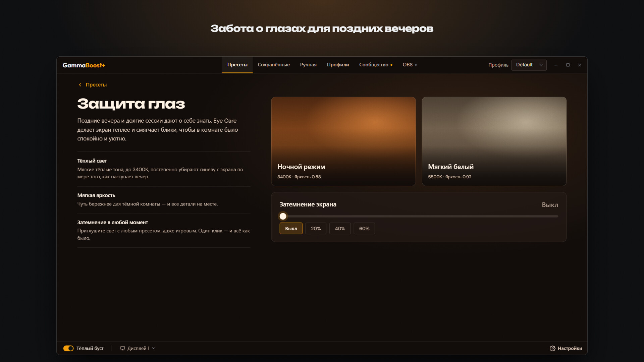Switch to the OBS tab
The height and width of the screenshot is (362, 644).
click(410, 65)
